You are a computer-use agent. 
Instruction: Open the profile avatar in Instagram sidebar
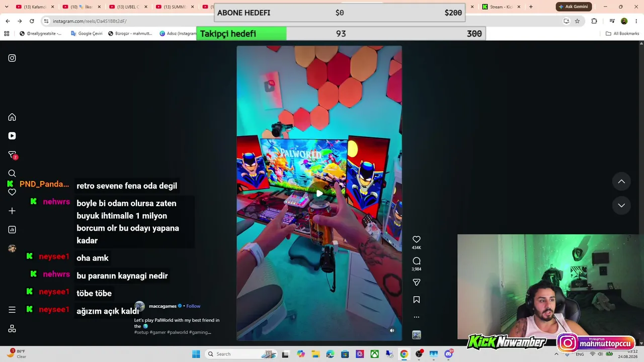[x=12, y=248]
